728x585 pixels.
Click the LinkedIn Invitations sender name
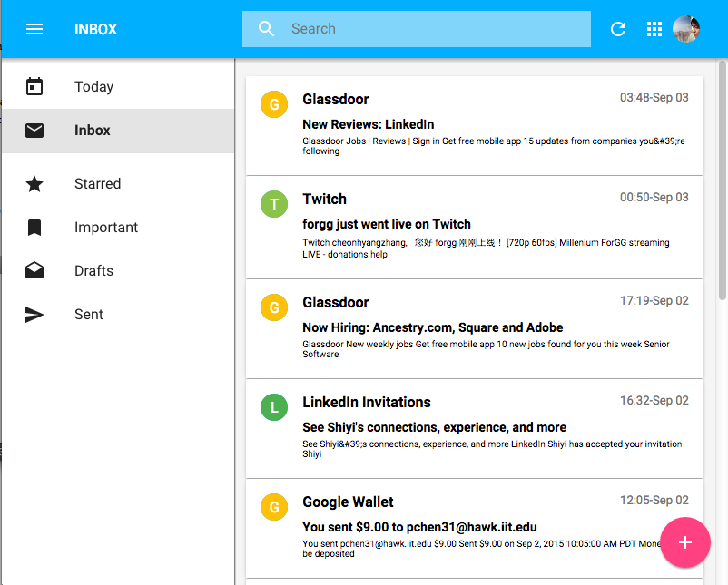[367, 402]
